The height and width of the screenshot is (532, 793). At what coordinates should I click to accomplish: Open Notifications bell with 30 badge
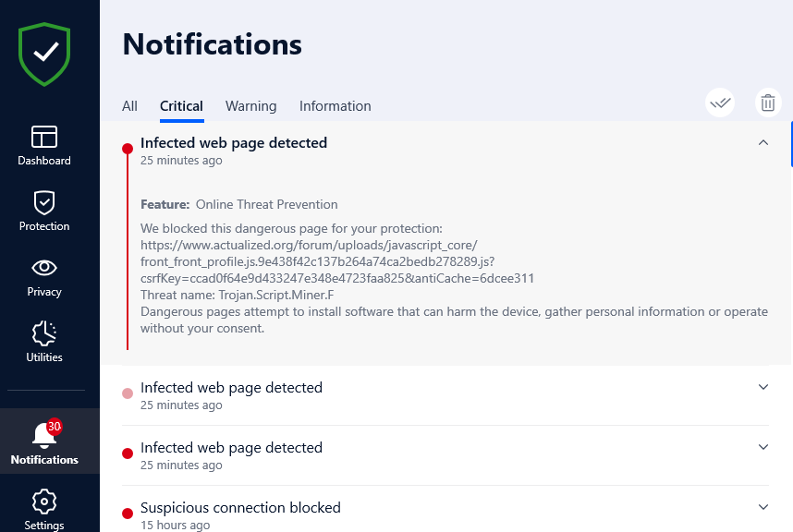46,434
